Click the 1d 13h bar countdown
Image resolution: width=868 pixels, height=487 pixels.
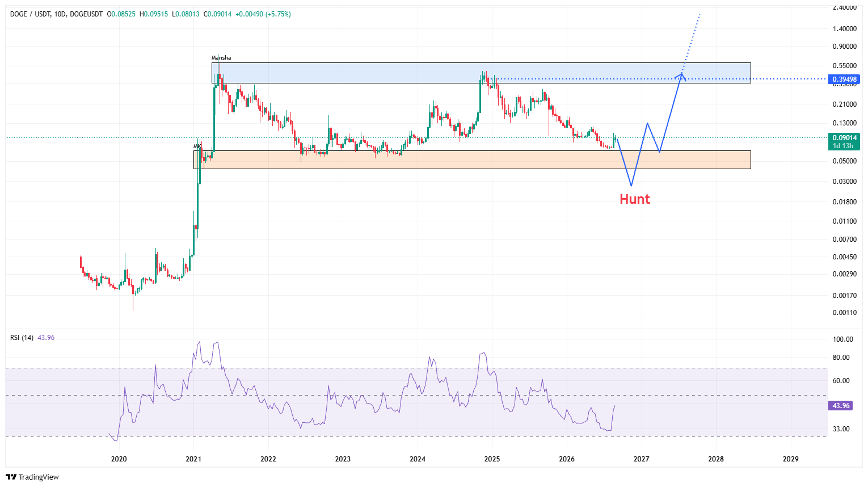[843, 146]
